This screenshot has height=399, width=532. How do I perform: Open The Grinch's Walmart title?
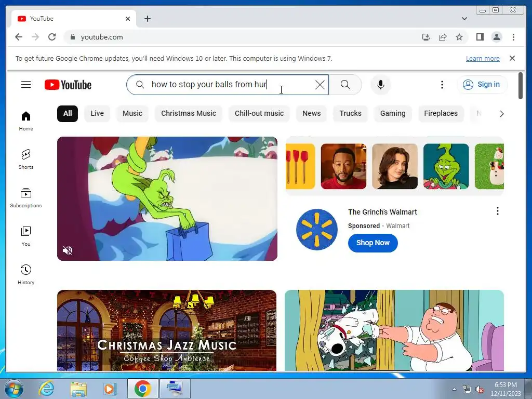coord(382,212)
